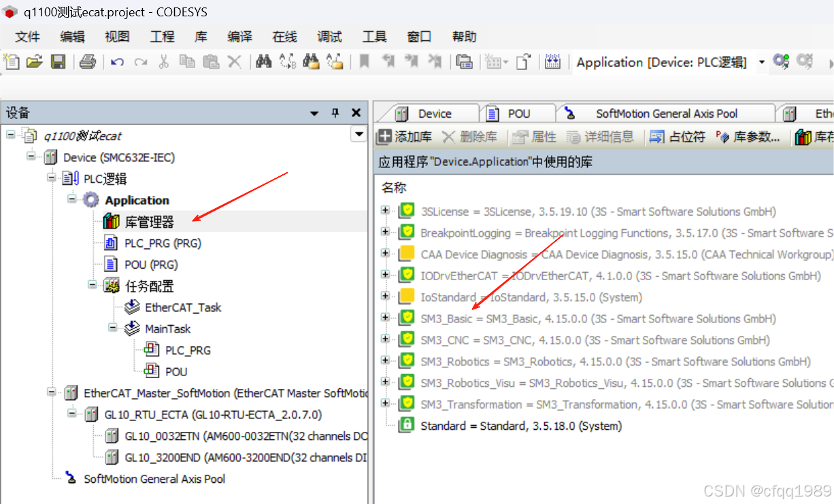Click the New Project toolbar icon
Image resolution: width=834 pixels, height=504 pixels.
pos(12,62)
